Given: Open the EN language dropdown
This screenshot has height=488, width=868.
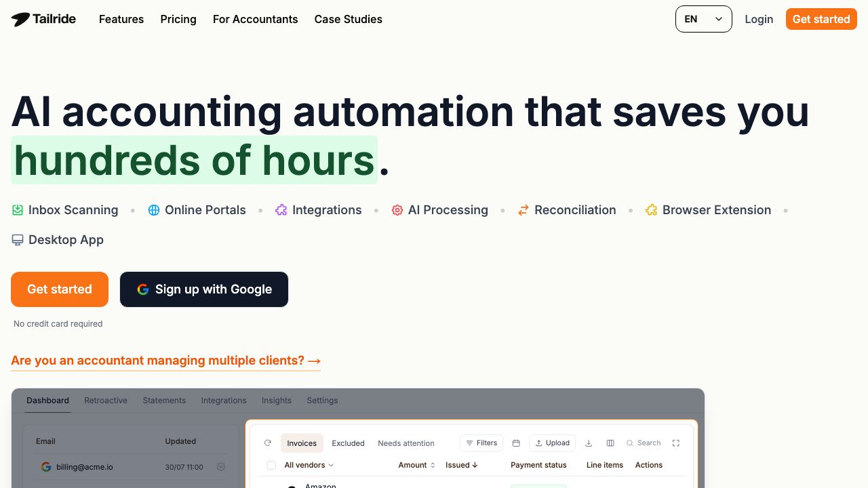Looking at the screenshot, I should pyautogui.click(x=704, y=19).
